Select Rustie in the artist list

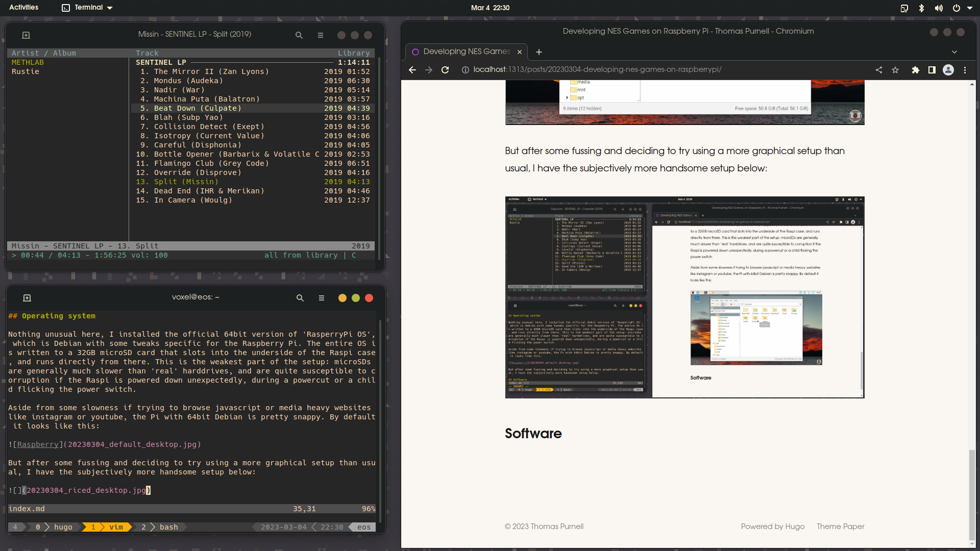26,71
